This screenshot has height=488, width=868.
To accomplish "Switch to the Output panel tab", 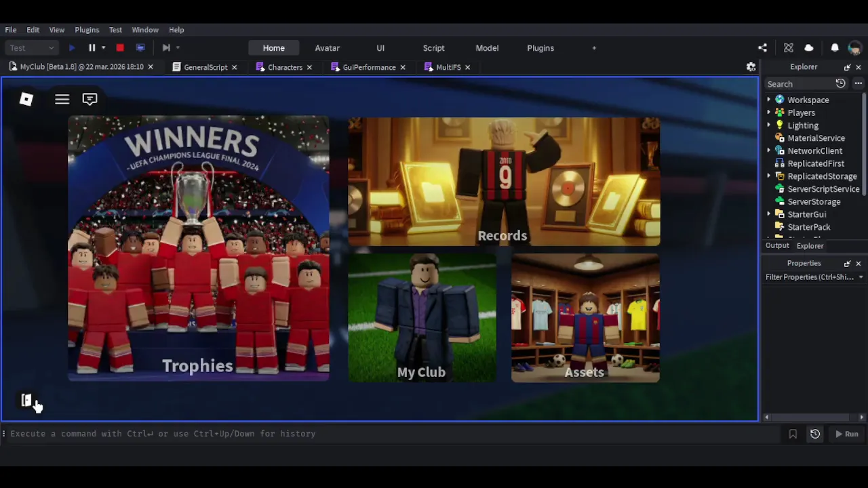I will coord(777,246).
